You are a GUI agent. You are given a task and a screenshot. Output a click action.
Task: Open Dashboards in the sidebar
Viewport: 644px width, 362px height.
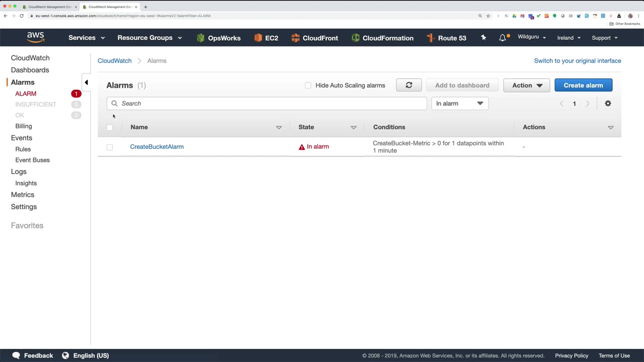(x=30, y=70)
